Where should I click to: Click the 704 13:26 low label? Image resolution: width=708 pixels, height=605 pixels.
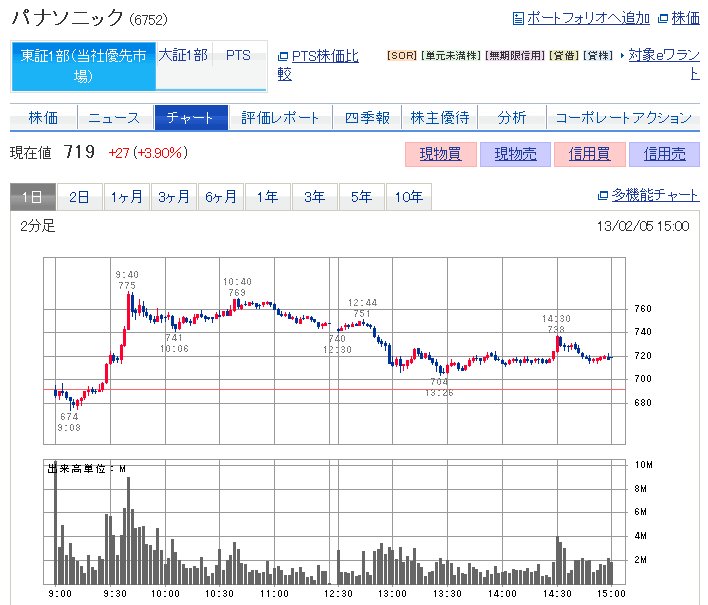coord(439,387)
